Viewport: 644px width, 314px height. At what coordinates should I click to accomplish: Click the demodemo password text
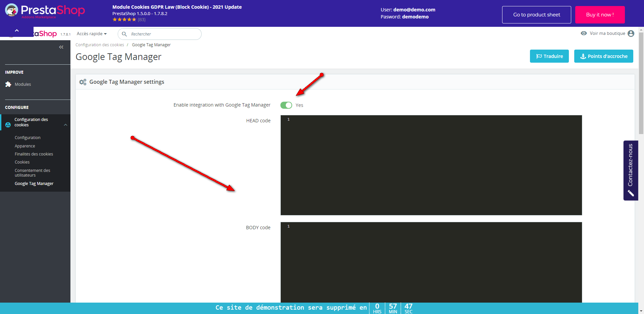pyautogui.click(x=415, y=17)
